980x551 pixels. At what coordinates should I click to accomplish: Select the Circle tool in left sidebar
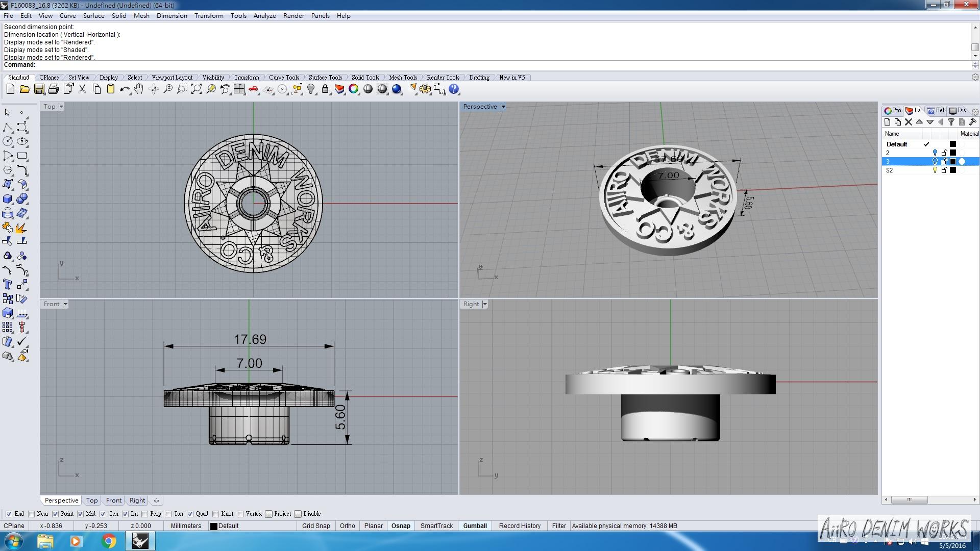[8, 141]
